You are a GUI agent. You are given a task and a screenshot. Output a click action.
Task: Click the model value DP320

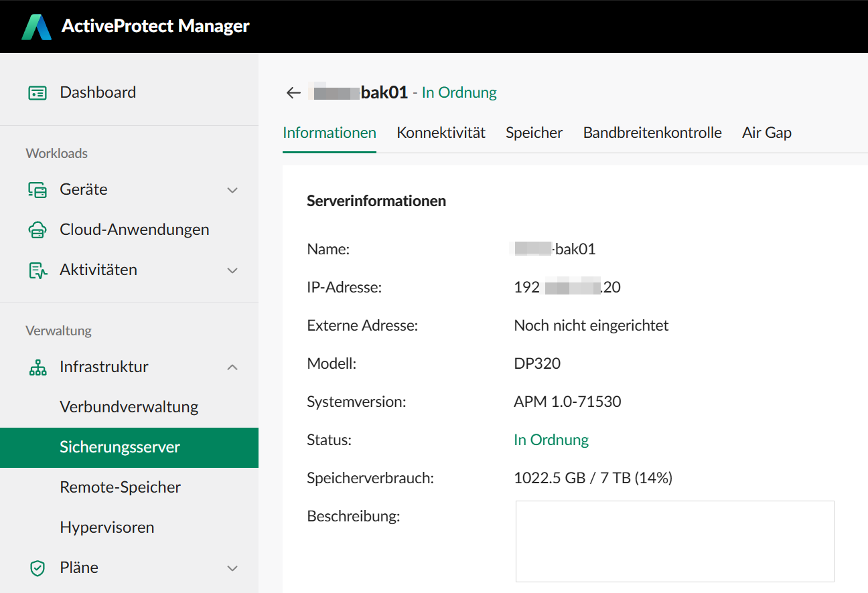pyautogui.click(x=537, y=364)
